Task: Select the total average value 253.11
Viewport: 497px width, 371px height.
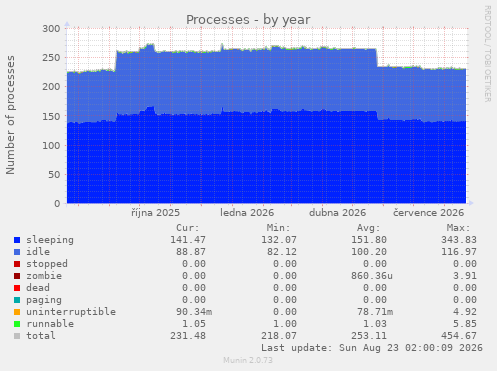Action: point(369,336)
